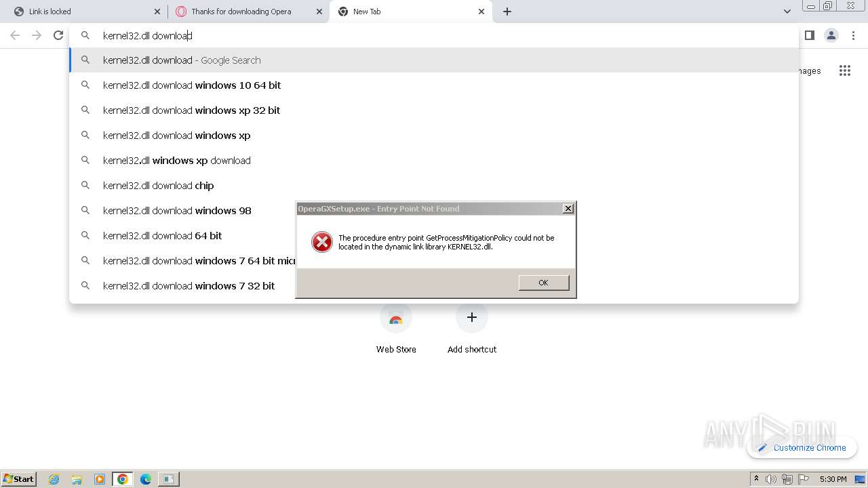
Task: Open Windows Media Player taskbar icon
Action: (x=100, y=479)
